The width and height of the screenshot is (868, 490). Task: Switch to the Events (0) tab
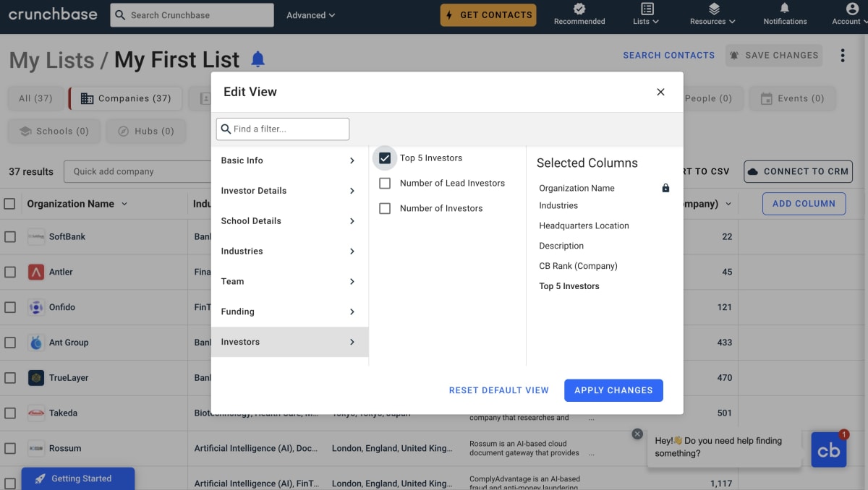792,98
